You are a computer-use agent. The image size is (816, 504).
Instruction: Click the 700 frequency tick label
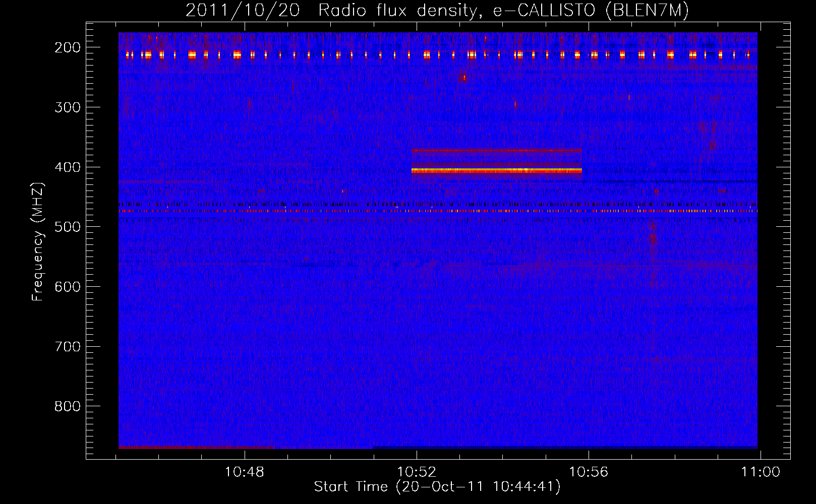point(68,347)
